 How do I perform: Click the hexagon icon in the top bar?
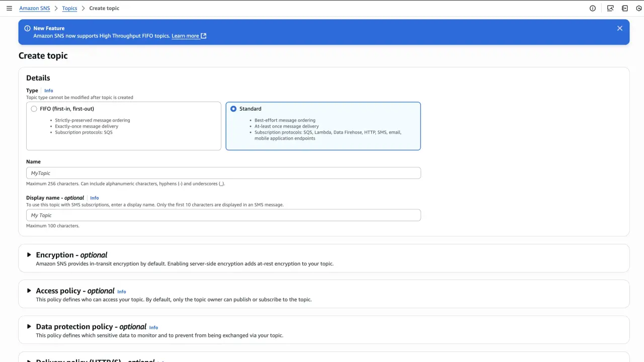tap(639, 8)
